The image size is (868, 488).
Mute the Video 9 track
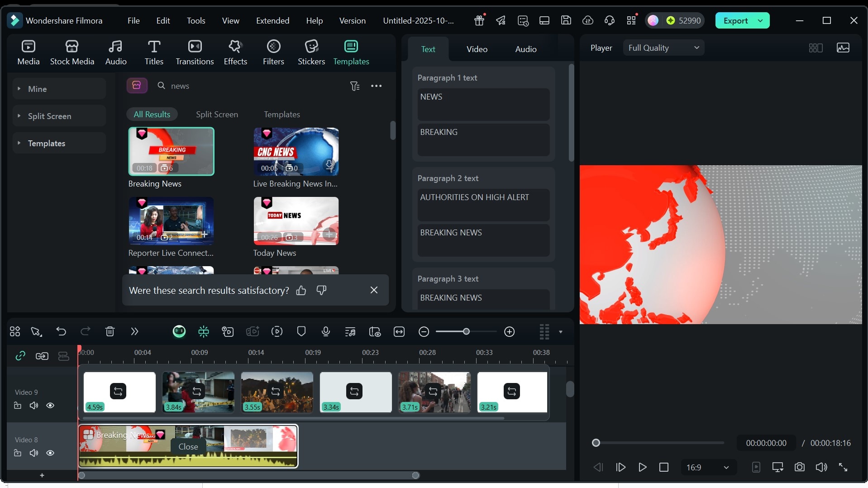[34, 406]
